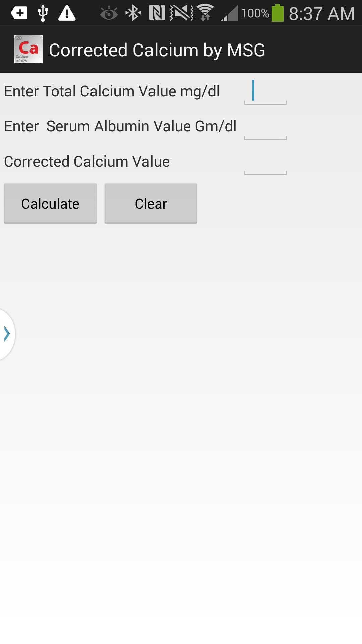Tap the warning triangle in status bar
Screen dimensions: 362x644
coord(66,12)
